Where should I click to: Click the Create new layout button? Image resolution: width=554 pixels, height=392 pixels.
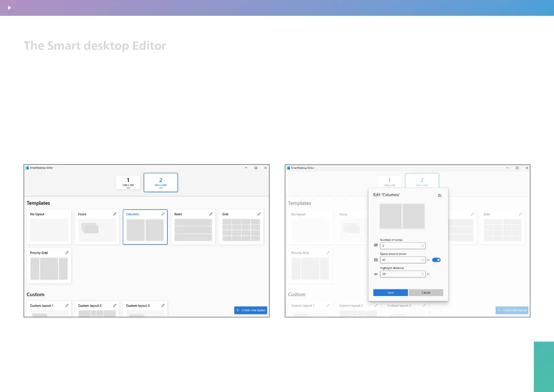coord(251,310)
